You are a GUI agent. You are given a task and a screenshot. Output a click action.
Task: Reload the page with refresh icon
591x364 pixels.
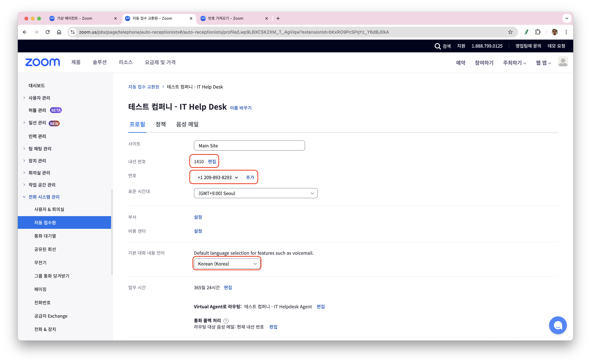(x=48, y=32)
